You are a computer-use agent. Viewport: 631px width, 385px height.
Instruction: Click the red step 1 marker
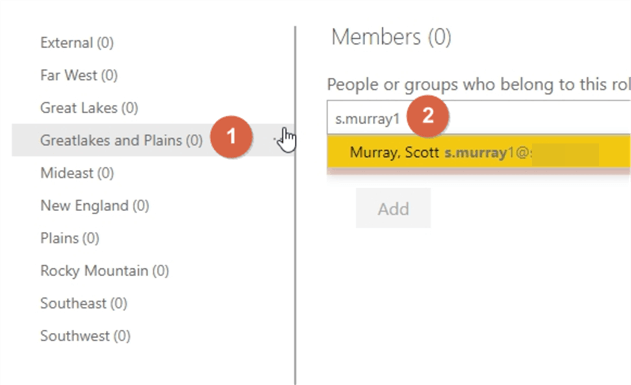click(231, 137)
